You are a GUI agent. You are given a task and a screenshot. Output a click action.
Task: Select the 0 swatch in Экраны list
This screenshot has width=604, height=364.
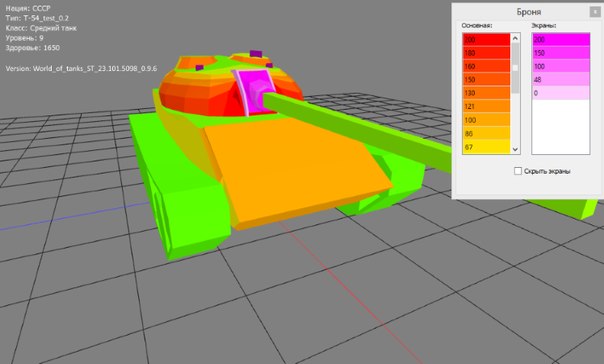(561, 93)
